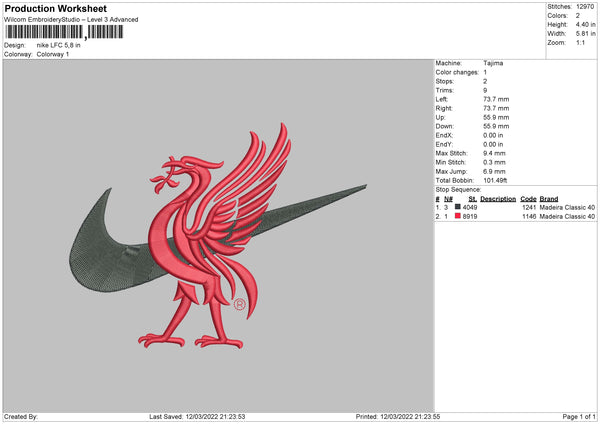Click the red swatch for thread 8919
The height and width of the screenshot is (424, 600).
[457, 216]
